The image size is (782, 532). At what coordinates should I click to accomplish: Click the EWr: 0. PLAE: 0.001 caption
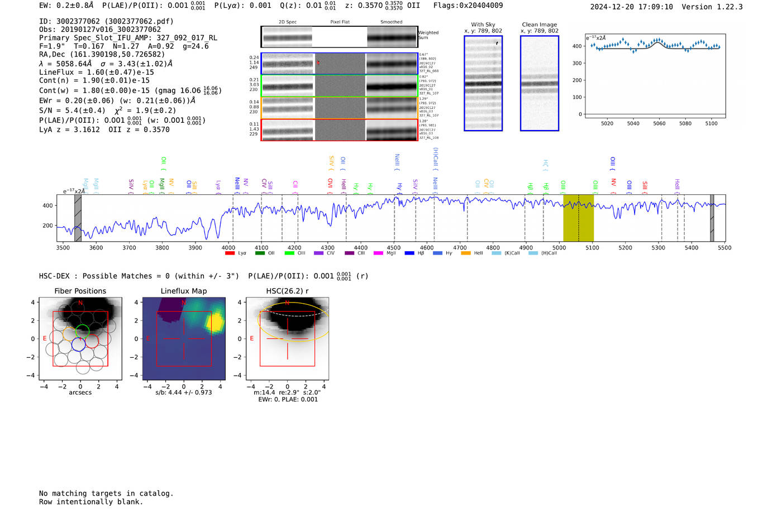pyautogui.click(x=288, y=399)
